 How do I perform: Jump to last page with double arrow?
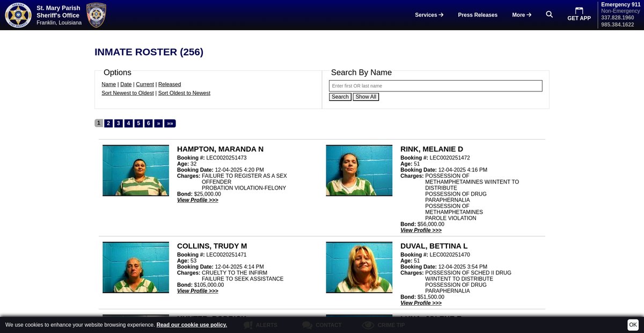click(170, 123)
